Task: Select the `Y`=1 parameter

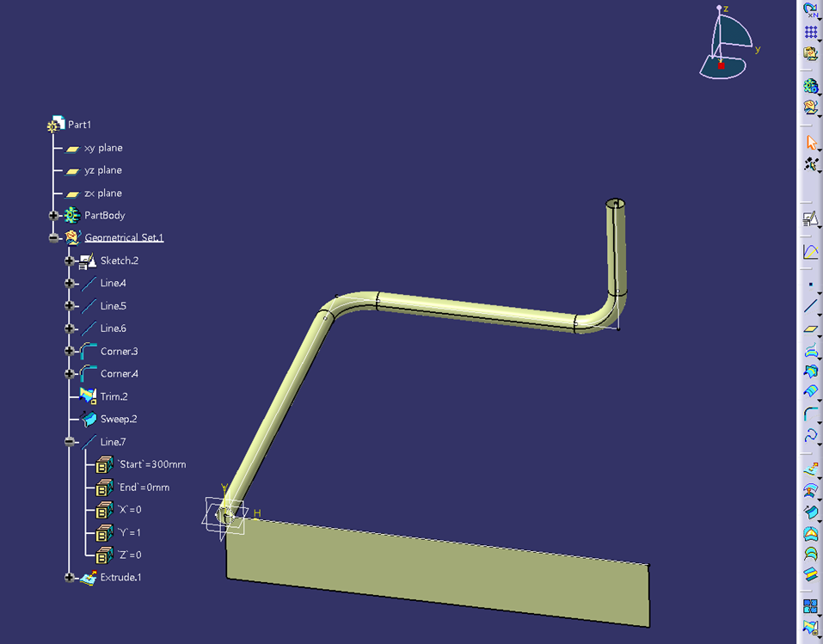Action: pos(129,532)
